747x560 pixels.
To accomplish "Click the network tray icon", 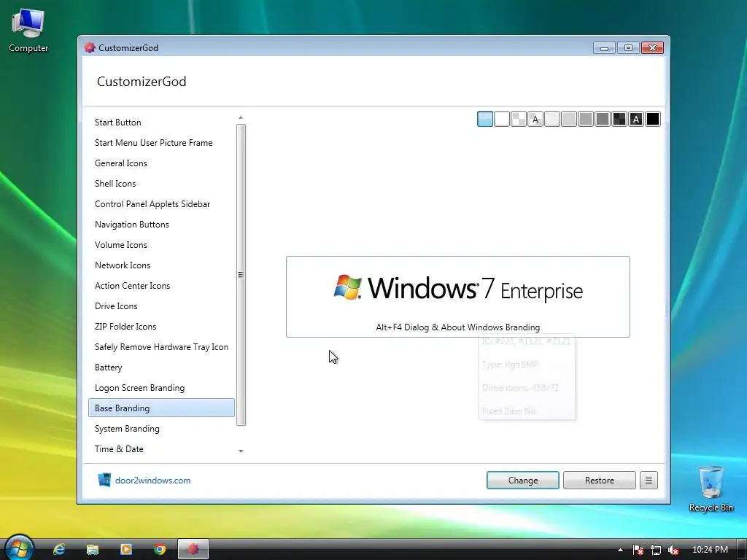I will [x=656, y=550].
